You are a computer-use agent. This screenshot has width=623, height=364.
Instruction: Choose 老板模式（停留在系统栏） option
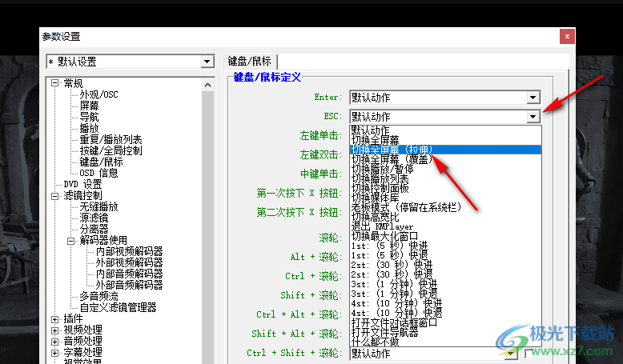445,207
